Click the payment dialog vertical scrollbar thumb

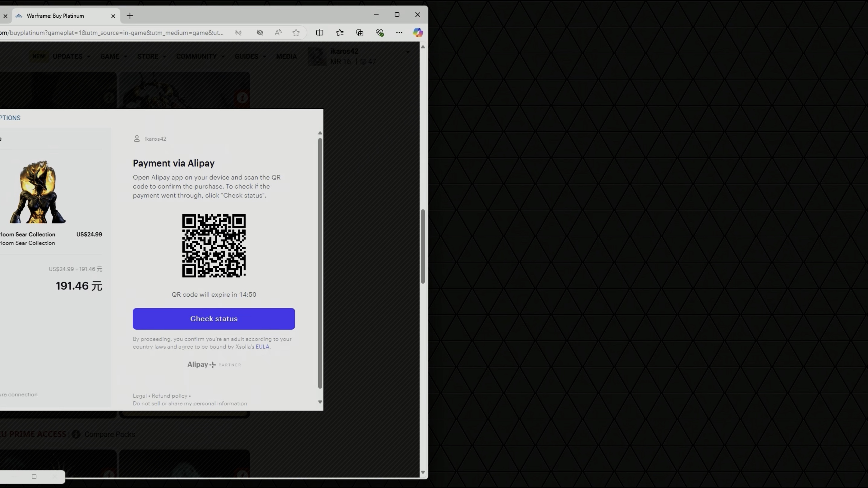[320, 263]
